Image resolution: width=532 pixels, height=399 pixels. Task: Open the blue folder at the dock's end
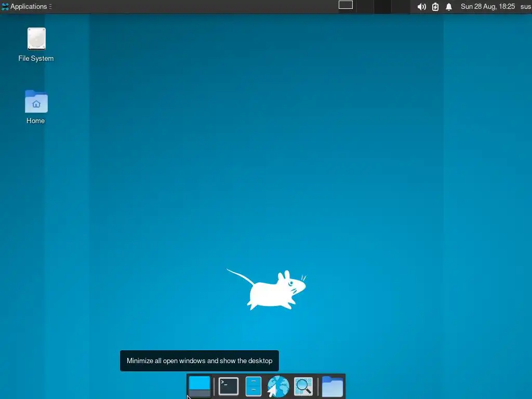click(332, 387)
